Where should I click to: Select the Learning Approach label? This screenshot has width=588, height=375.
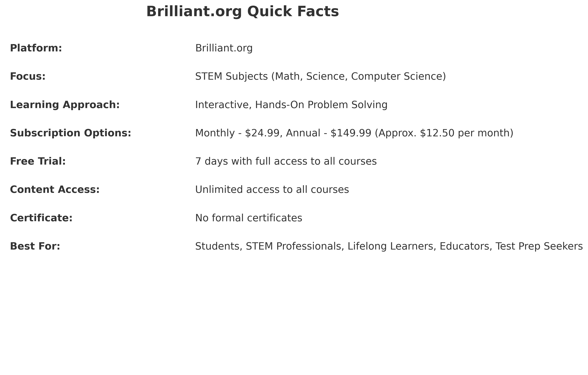tap(65, 105)
